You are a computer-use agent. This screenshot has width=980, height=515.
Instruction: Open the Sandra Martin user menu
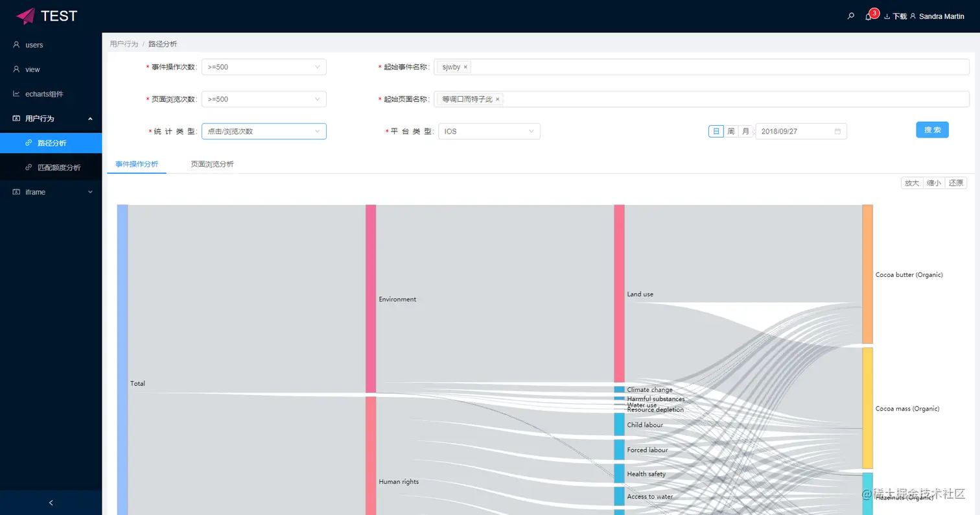pyautogui.click(x=937, y=16)
